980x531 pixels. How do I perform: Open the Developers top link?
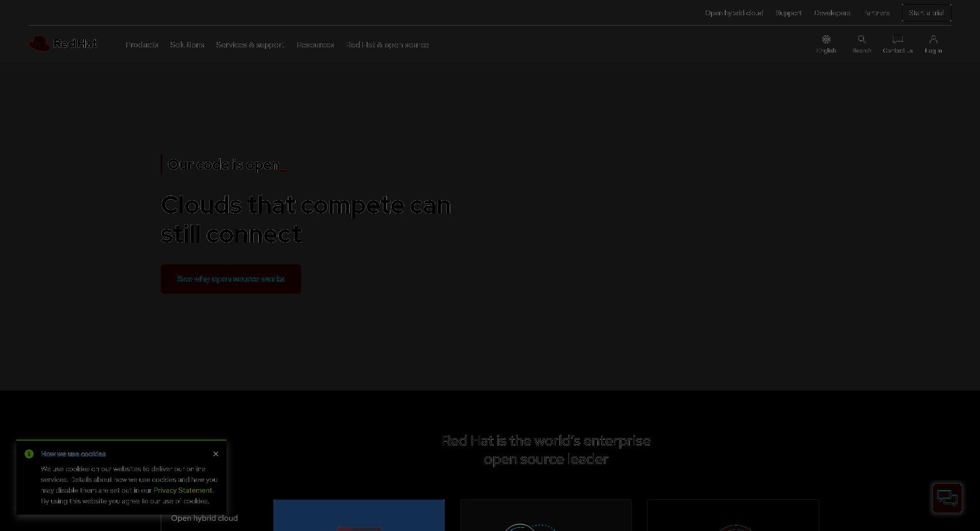tap(832, 13)
